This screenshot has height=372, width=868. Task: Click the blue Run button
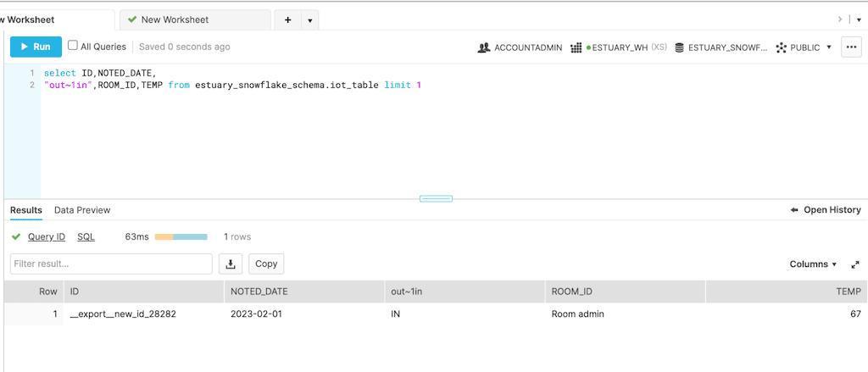coord(36,47)
